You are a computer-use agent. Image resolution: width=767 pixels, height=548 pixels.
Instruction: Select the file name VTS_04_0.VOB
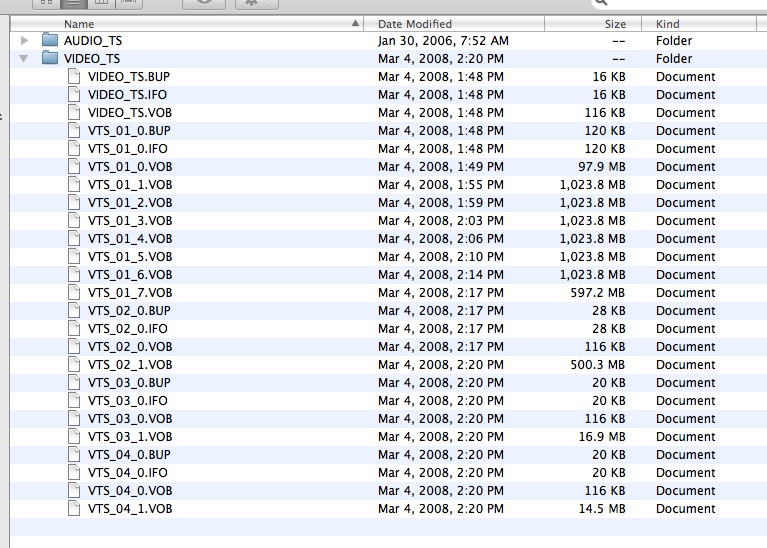tap(130, 491)
